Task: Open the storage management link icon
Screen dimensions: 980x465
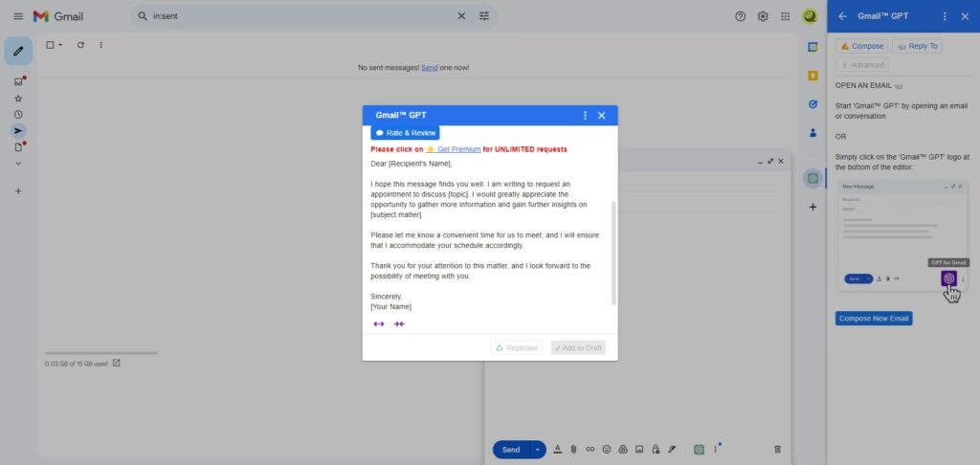Action: [x=116, y=364]
